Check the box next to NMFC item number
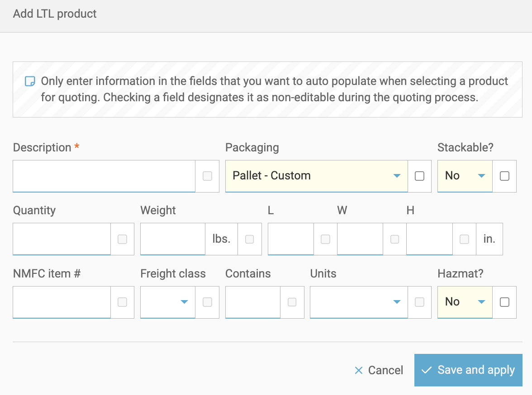 122,302
